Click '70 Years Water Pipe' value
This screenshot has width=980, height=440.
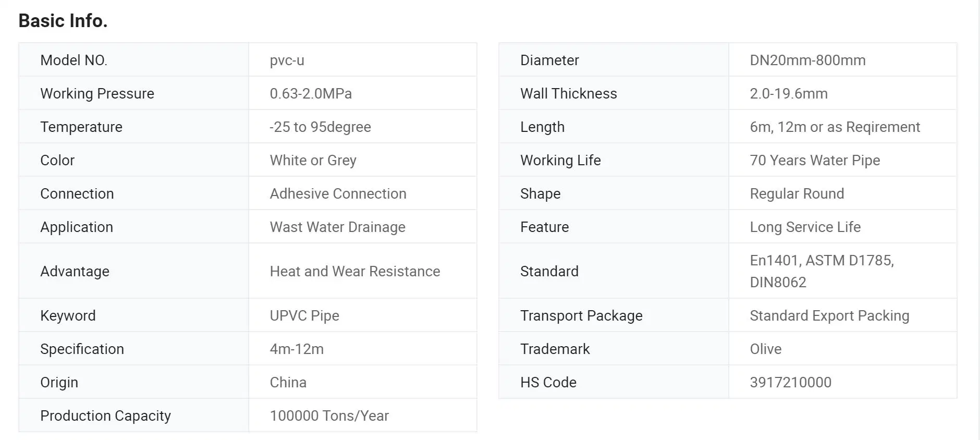click(x=815, y=160)
